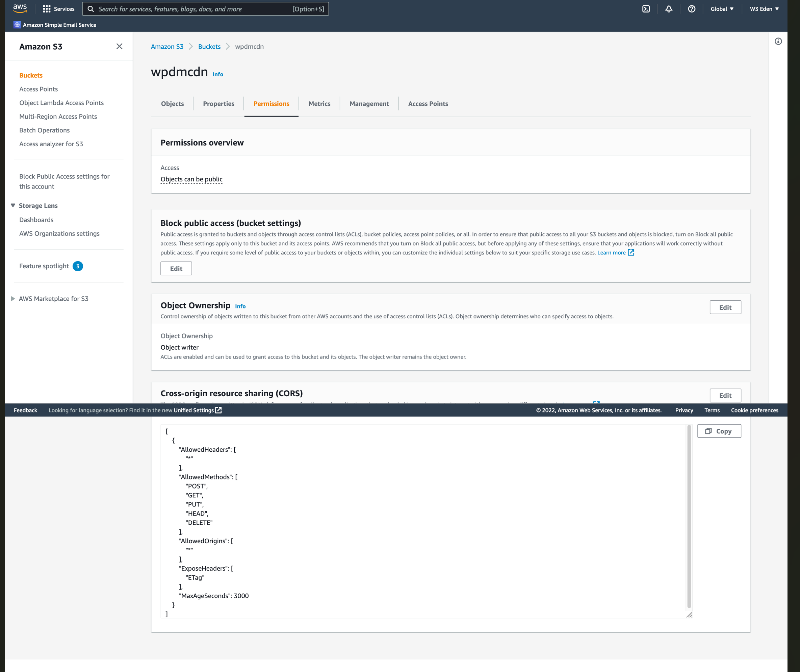Viewport: 800px width, 672px height.
Task: Click the CORS textarea resize handle
Action: (x=689, y=615)
